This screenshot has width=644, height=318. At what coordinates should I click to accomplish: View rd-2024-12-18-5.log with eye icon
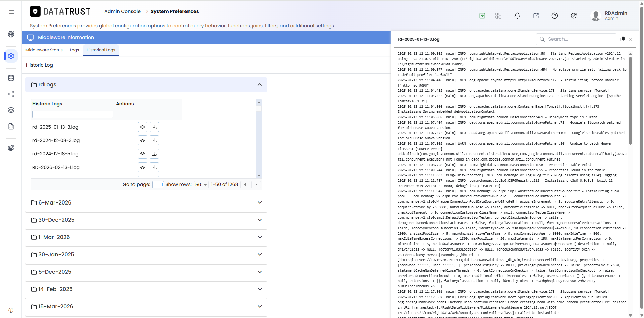coord(143,154)
